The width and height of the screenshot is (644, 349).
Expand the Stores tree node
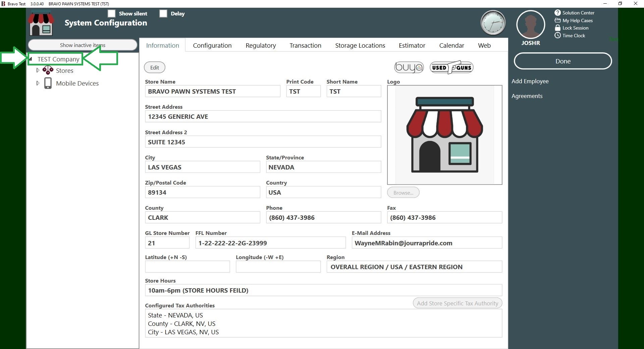click(x=38, y=70)
